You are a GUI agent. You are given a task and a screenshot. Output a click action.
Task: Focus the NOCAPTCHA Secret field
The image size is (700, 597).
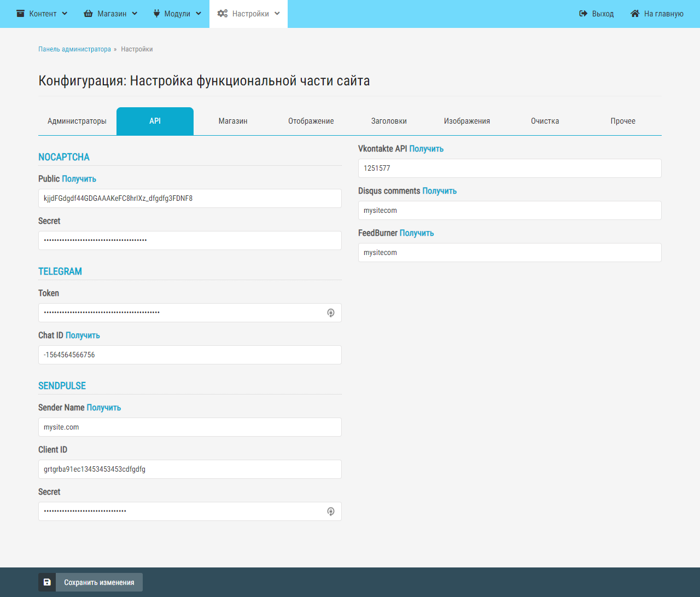(190, 240)
